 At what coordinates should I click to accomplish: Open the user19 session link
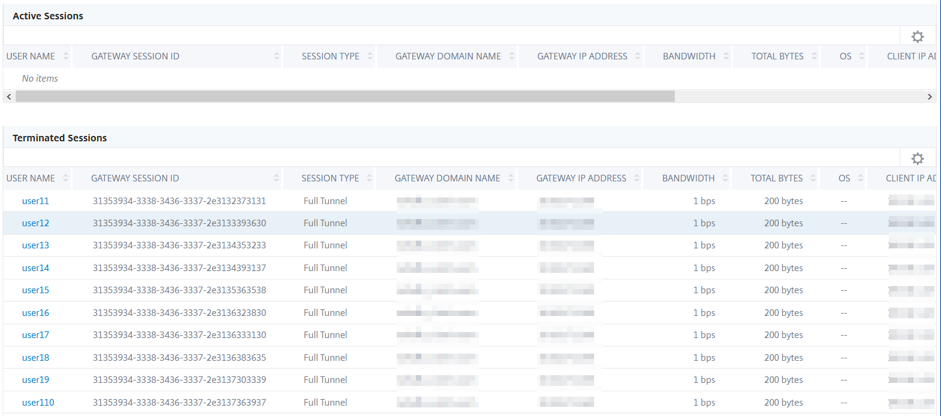point(35,380)
